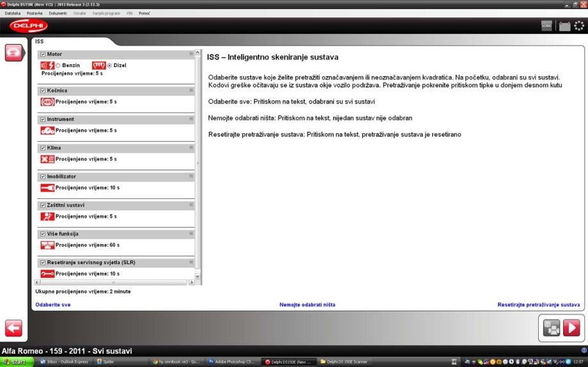Click the horizontal scrollbar right arrow
The image size is (588, 367).
coord(192,282)
